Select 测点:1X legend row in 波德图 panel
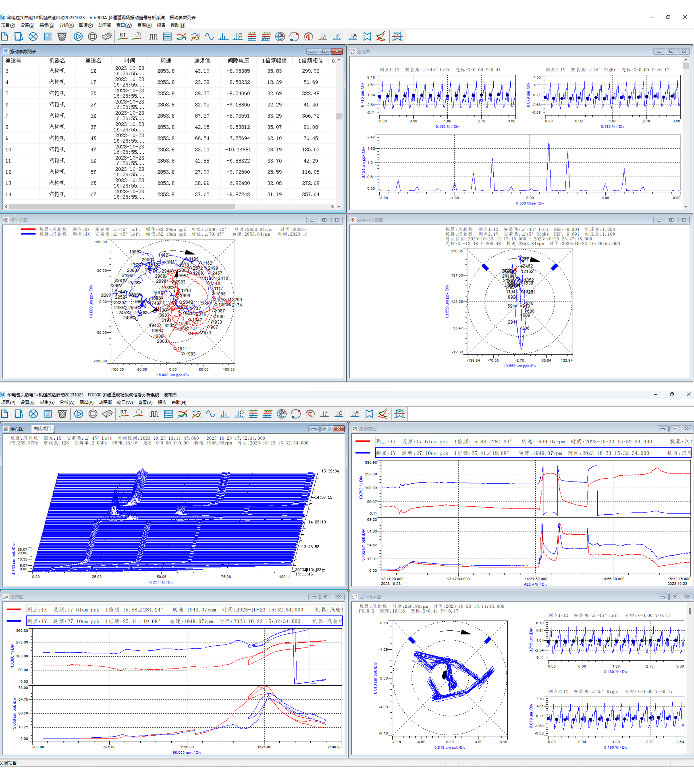Viewport: 694px width, 784px height. [x=184, y=610]
